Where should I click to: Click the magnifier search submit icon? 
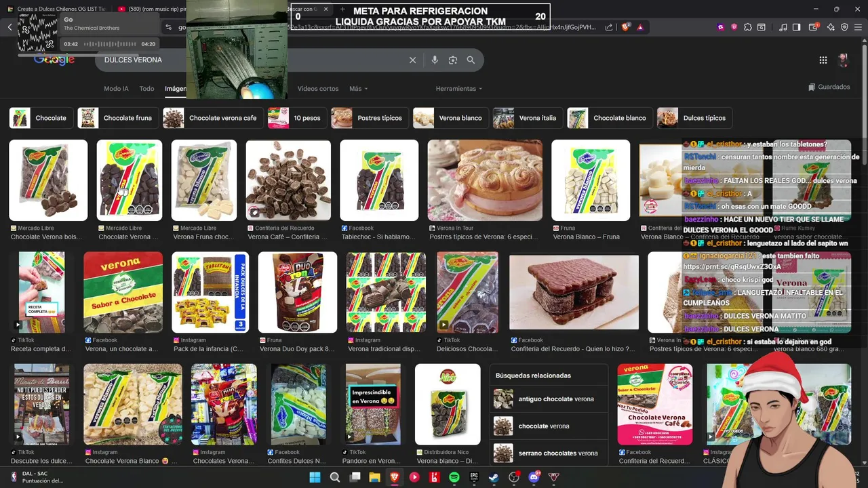(x=471, y=60)
